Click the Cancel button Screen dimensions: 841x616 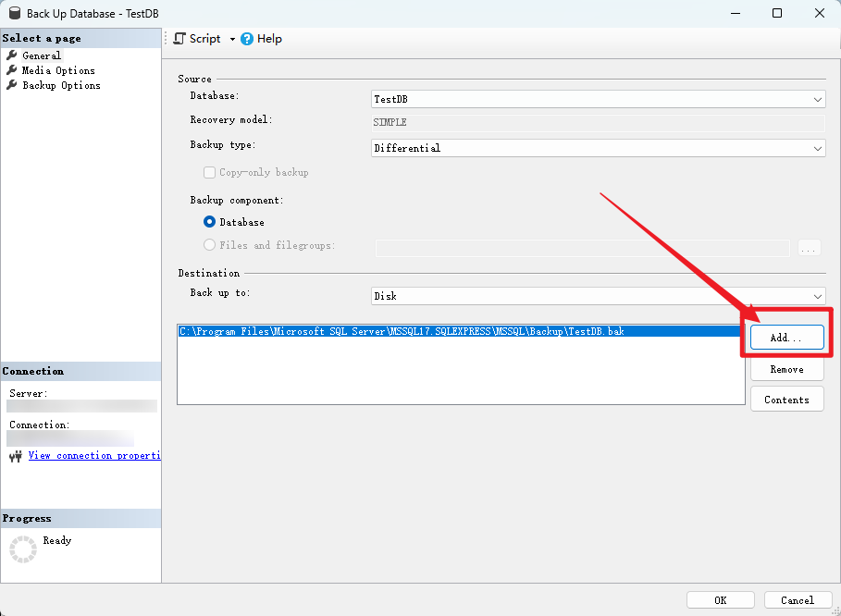[798, 600]
